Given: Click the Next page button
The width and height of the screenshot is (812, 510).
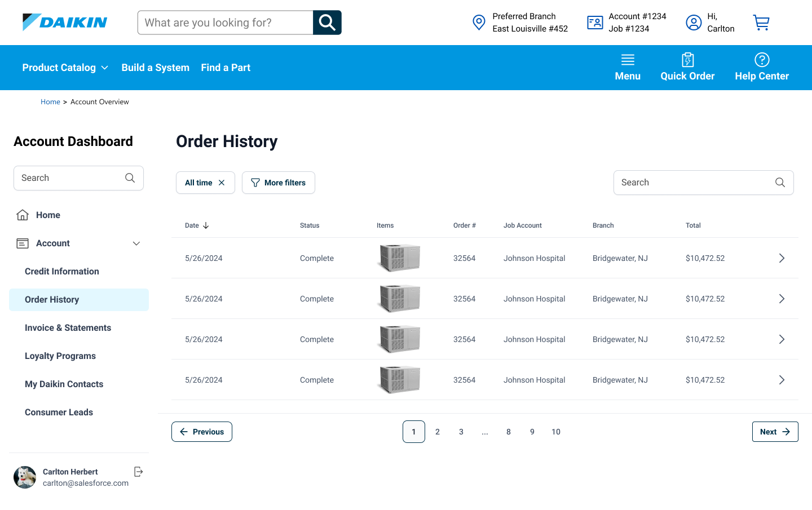Looking at the screenshot, I should tap(775, 432).
